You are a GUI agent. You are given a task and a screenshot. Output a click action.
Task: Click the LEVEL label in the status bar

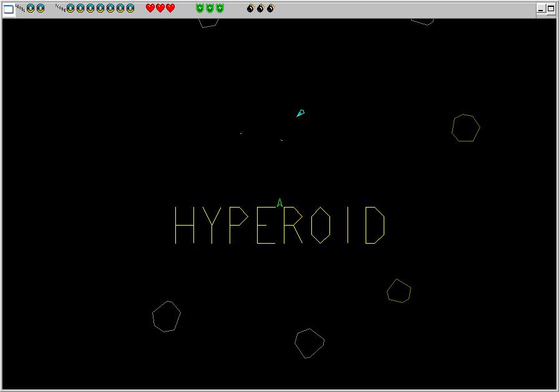click(21, 8)
